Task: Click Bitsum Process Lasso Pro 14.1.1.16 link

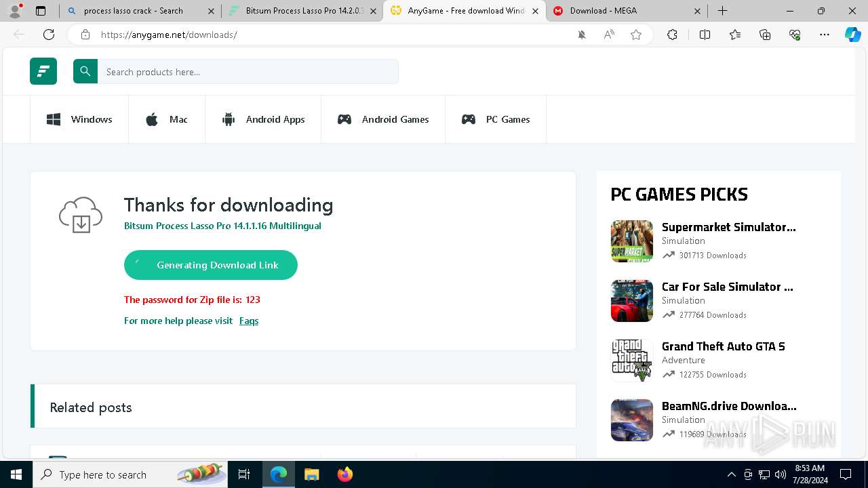Action: 222,226
